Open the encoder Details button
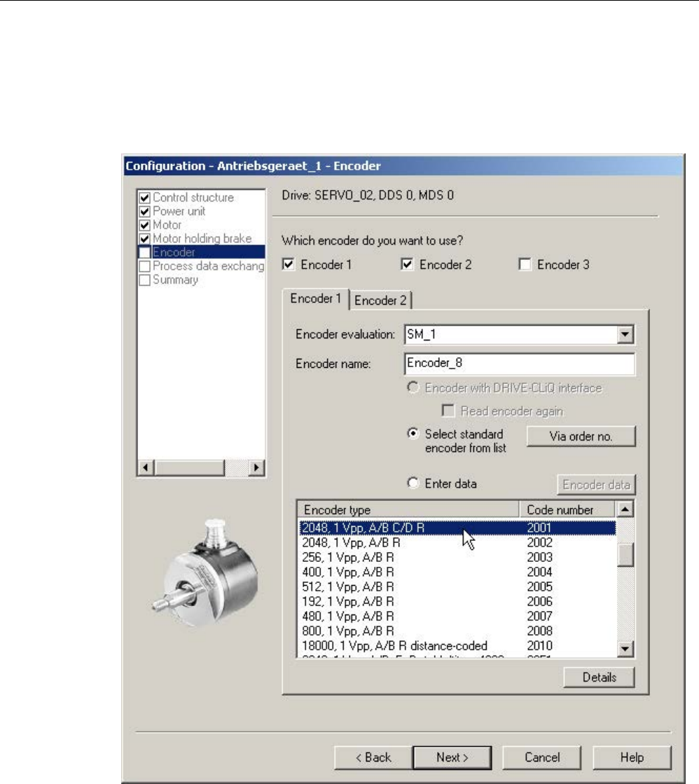Image resolution: width=699 pixels, height=784 pixels. [599, 677]
